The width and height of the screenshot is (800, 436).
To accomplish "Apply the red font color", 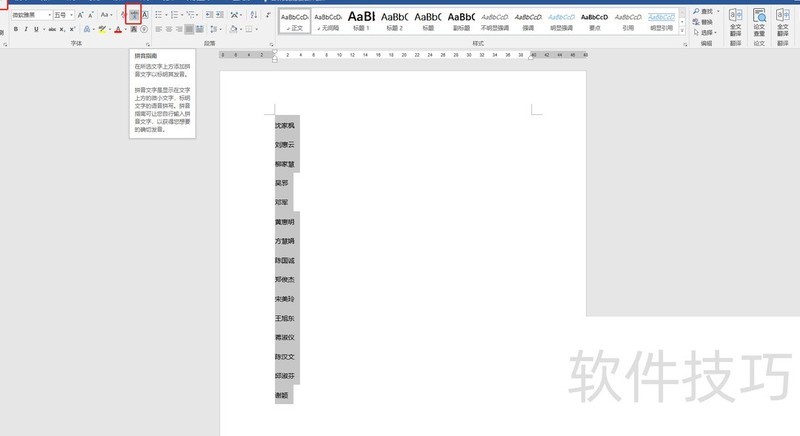I will click(118, 29).
